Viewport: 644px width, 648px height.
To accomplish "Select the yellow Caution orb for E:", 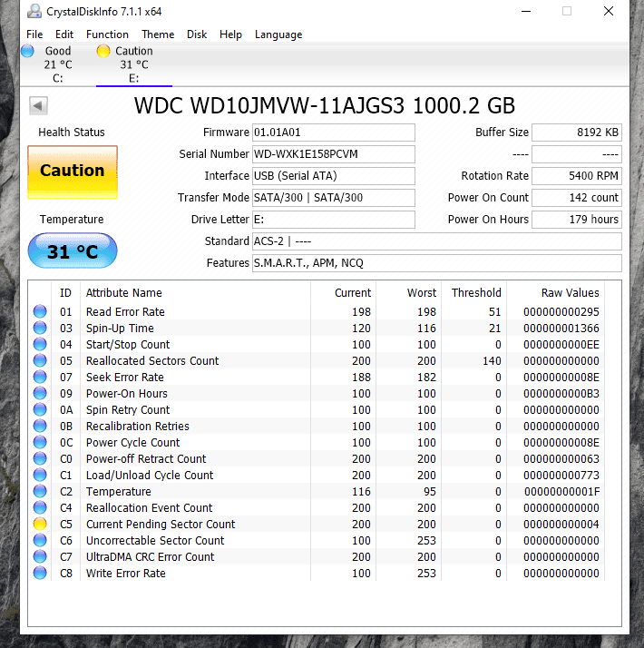I will (x=102, y=51).
